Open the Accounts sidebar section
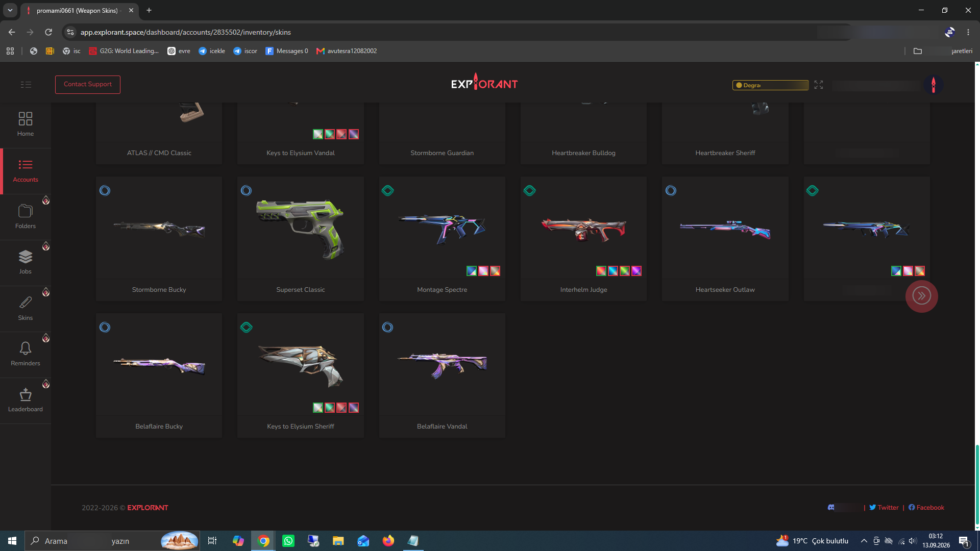 (26, 171)
